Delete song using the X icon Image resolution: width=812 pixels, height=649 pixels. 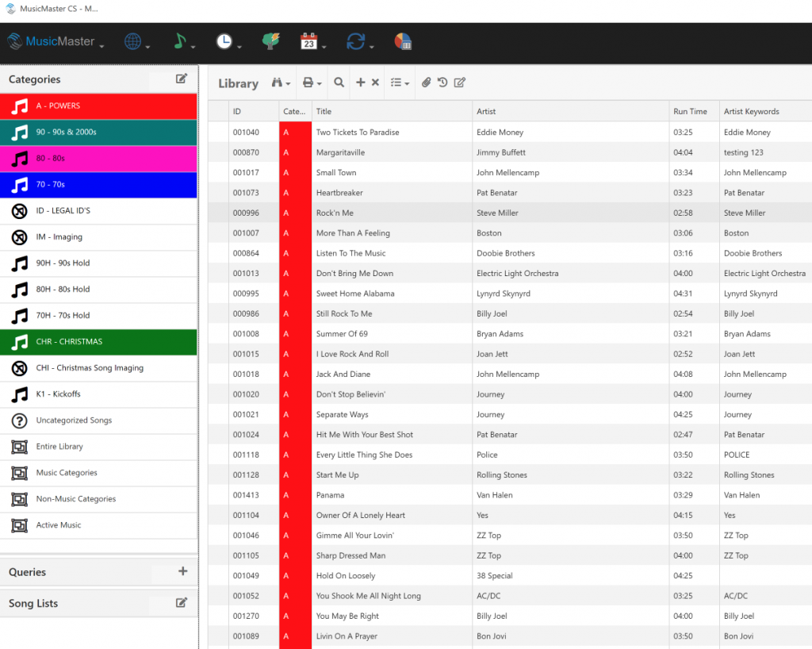[x=375, y=83]
